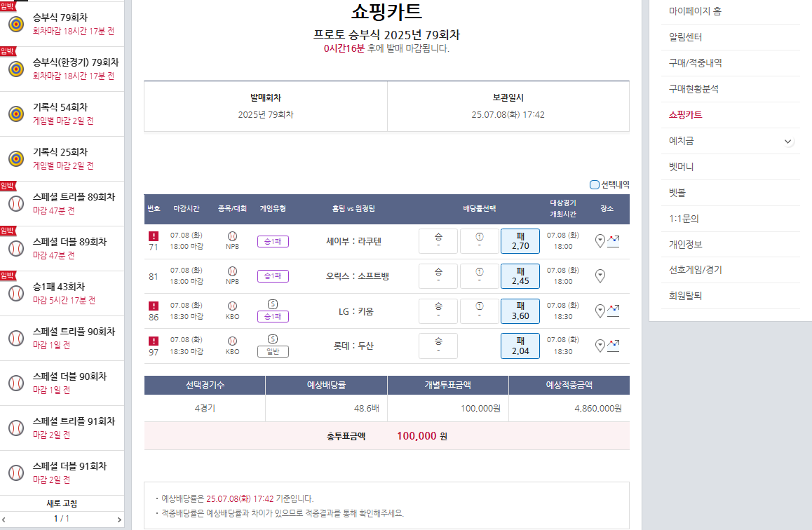Click the red warning icon on match 71
This screenshot has width=812, height=530.
[x=154, y=236]
